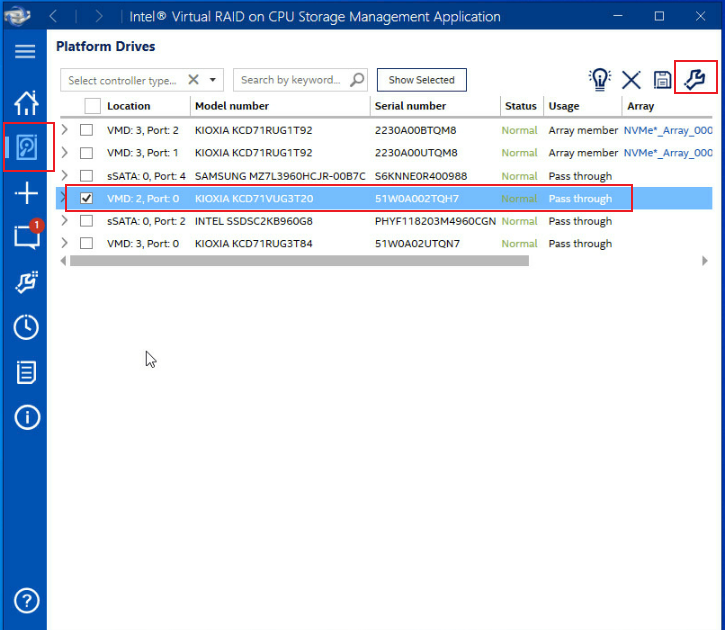Viewport: 725px width, 630px height.
Task: Check the sSATA: 0, Port: 2 checkbox
Action: (86, 221)
